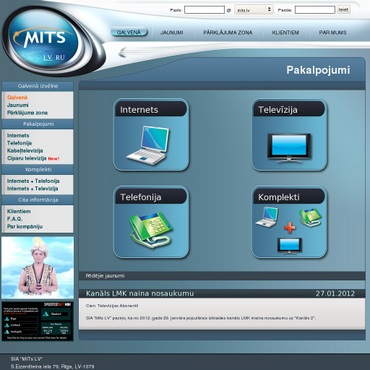Focus the Parole password field

click(315, 10)
